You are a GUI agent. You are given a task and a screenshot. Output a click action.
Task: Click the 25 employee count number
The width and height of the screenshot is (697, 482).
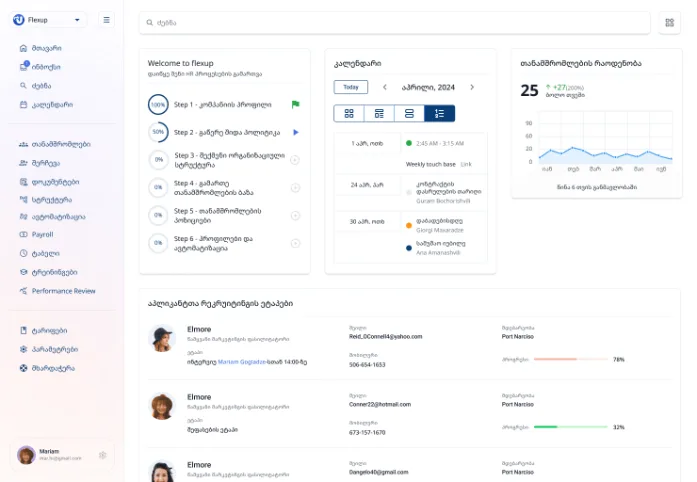click(529, 91)
